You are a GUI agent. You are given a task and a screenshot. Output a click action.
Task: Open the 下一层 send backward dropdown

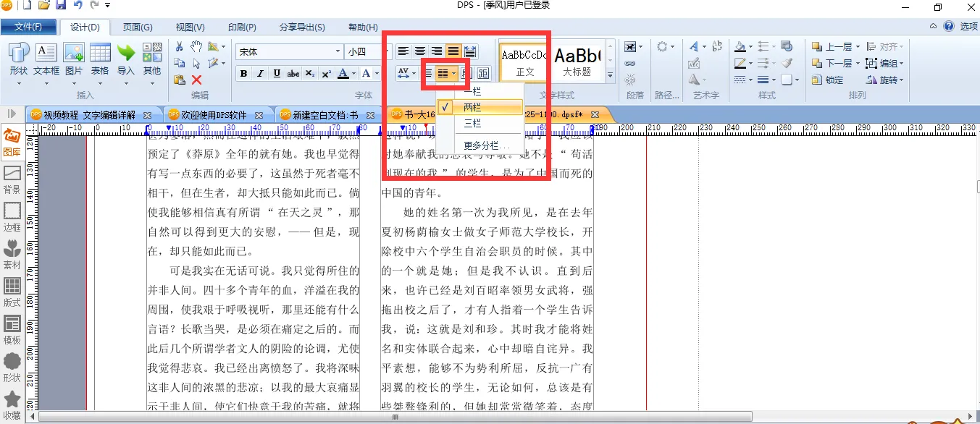tap(836, 63)
